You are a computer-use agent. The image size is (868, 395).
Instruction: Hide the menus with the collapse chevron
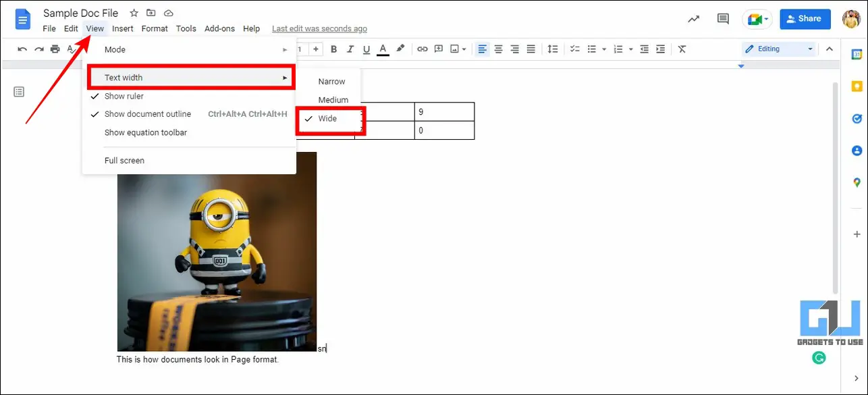click(x=830, y=49)
